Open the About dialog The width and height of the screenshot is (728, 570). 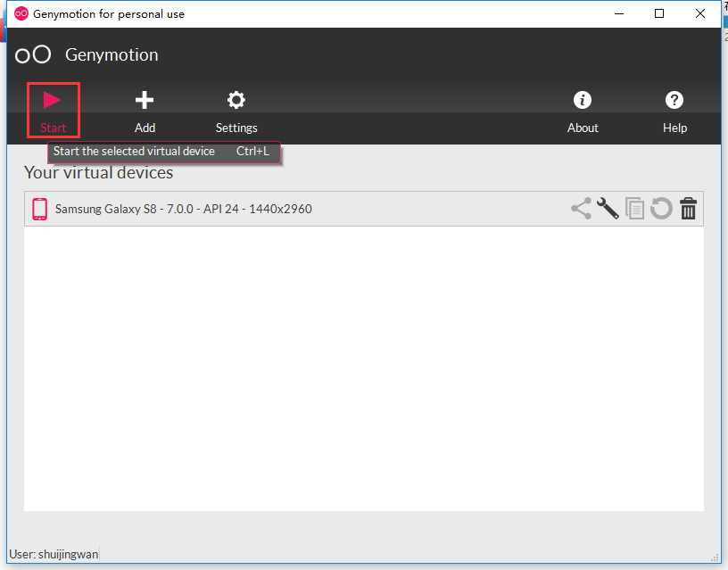click(583, 112)
